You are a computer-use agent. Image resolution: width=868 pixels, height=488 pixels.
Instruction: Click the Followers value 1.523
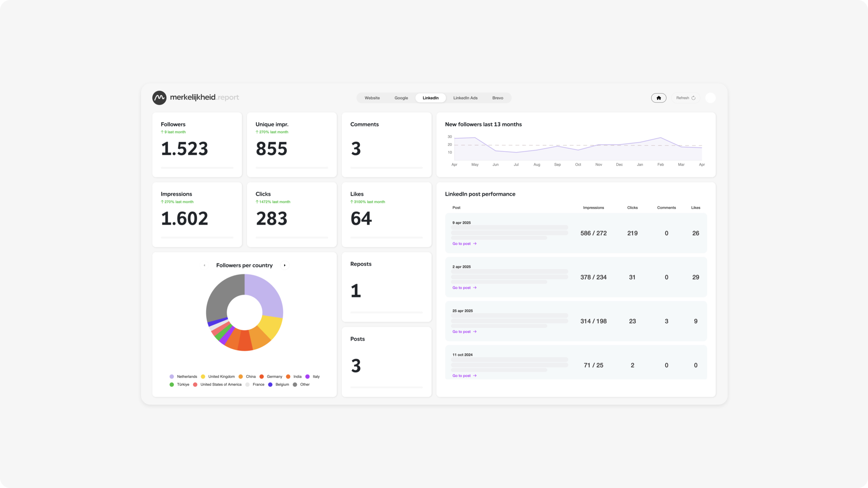(184, 149)
